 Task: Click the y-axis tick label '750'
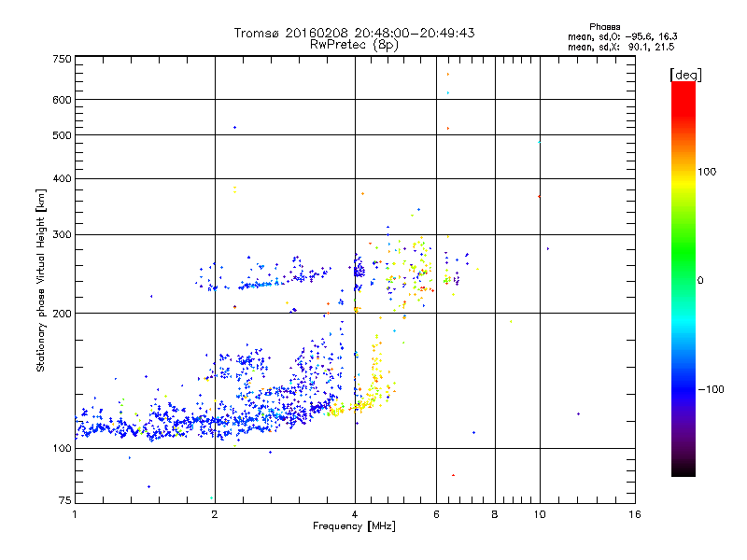click(x=62, y=59)
